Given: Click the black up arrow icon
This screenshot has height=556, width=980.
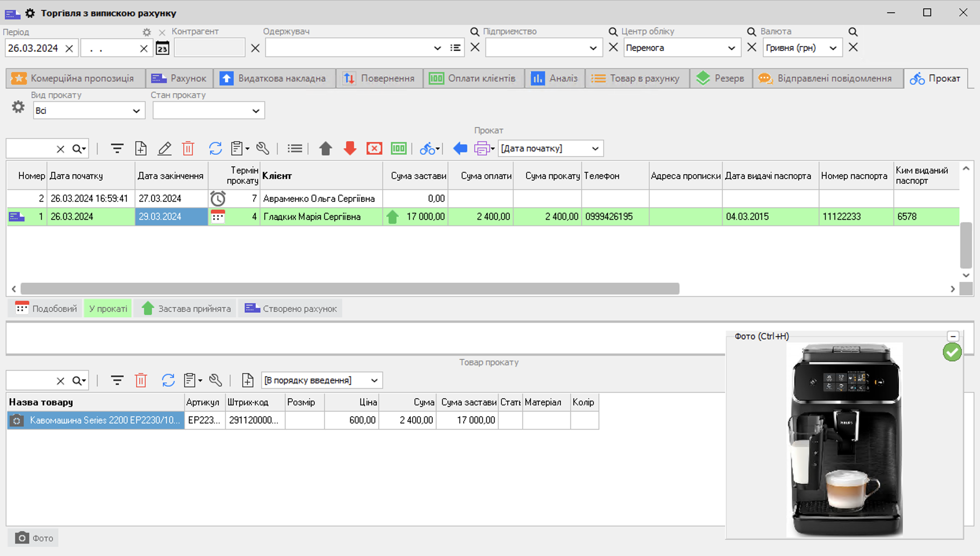Looking at the screenshot, I should tap(325, 149).
